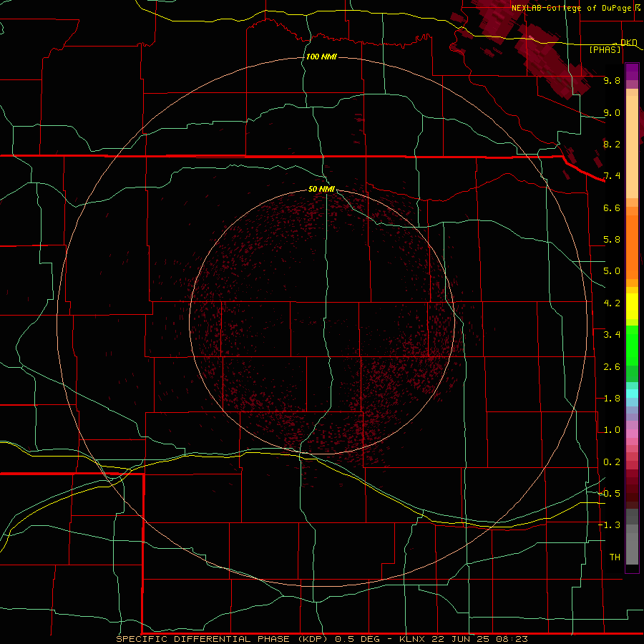
Task: Pick the purple swatch atop the color scale
Action: click(632, 72)
